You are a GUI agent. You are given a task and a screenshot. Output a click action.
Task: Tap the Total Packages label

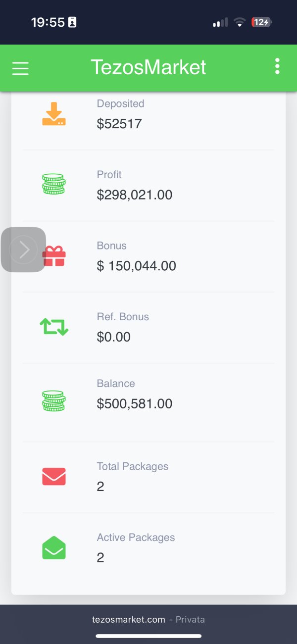(x=133, y=466)
